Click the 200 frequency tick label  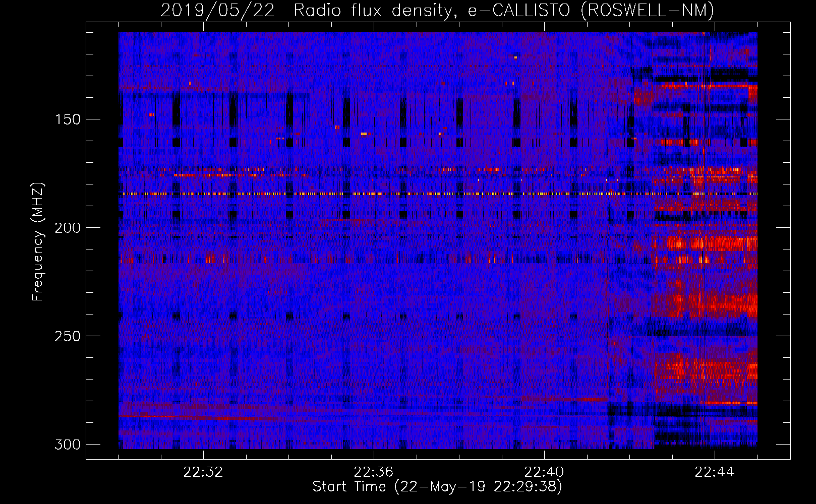67,228
